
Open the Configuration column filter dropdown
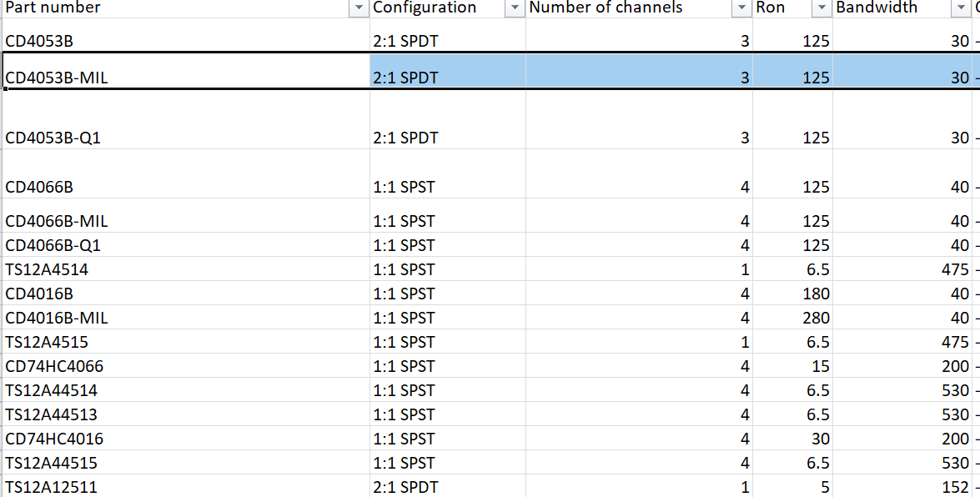[514, 8]
